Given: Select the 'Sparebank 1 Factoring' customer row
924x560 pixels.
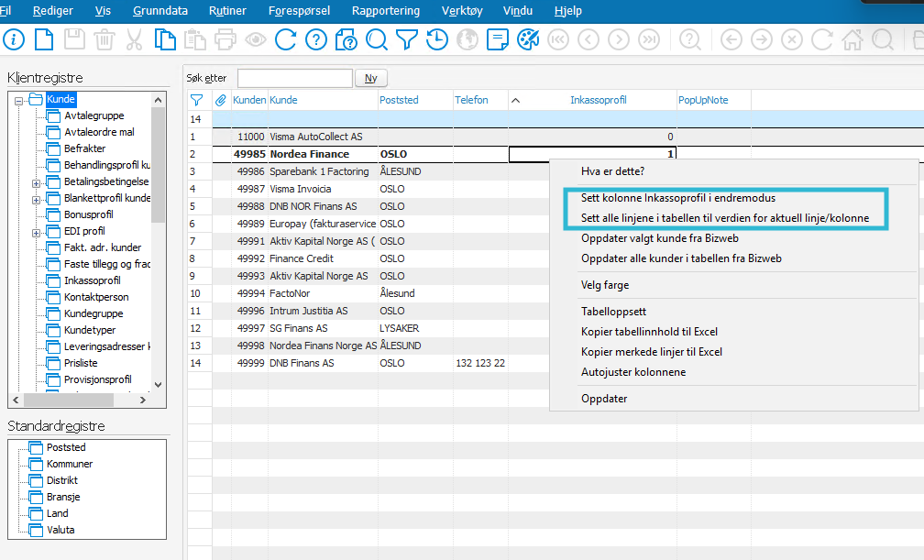Looking at the screenshot, I should click(x=319, y=171).
